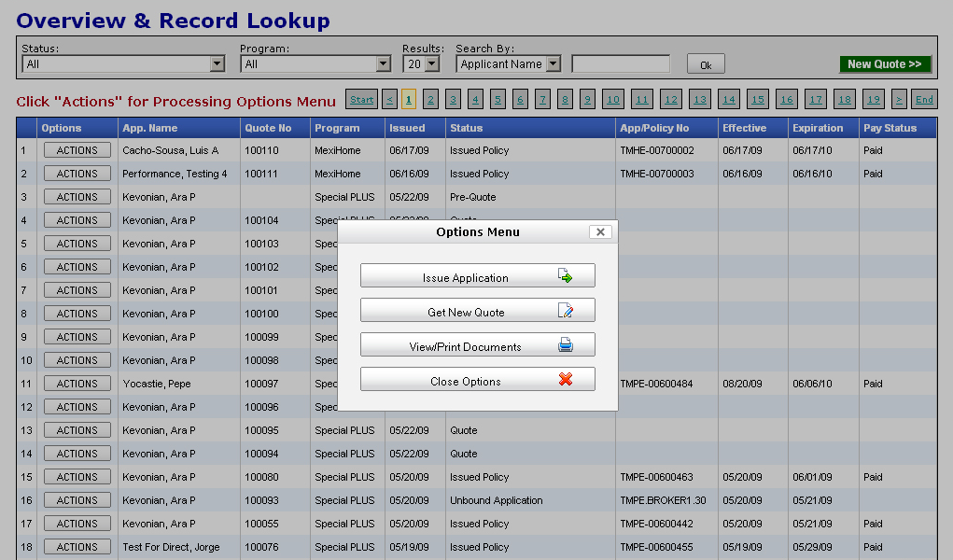
Task: Click ACTIONS for Cacho-Sousa, Luis A
Action: pos(77,150)
